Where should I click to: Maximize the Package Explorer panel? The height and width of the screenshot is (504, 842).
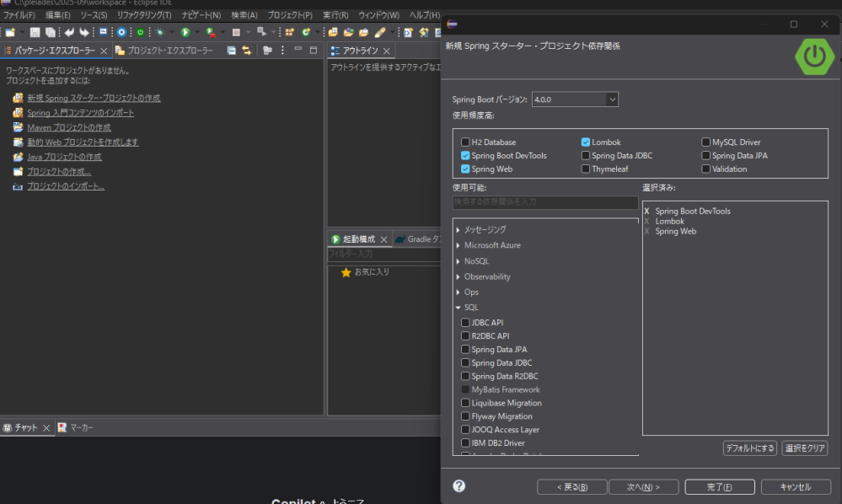314,50
